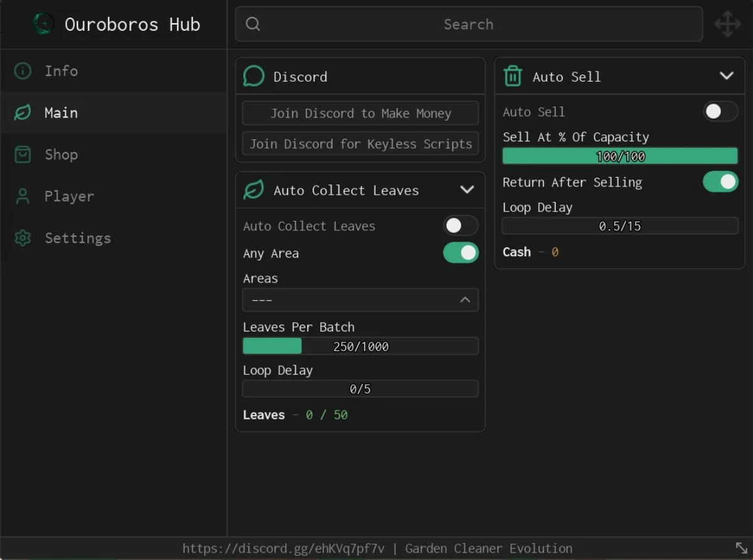Open the Settings tab
This screenshot has height=560, width=753.
coord(113,238)
